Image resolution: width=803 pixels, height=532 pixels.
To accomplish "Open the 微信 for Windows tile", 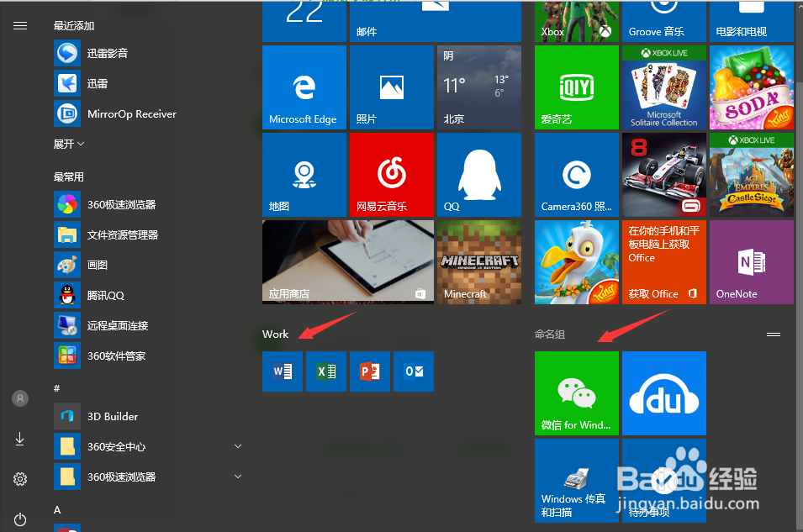I will (577, 393).
